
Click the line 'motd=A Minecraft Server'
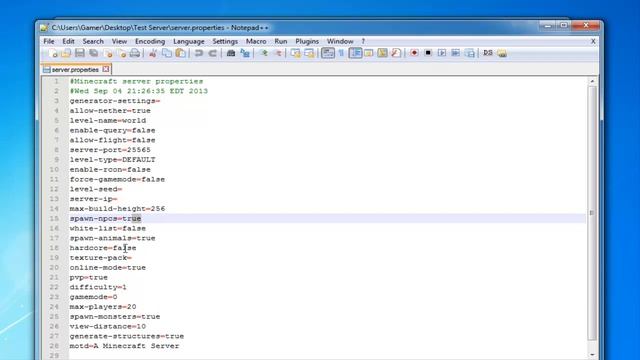pyautogui.click(x=124, y=346)
